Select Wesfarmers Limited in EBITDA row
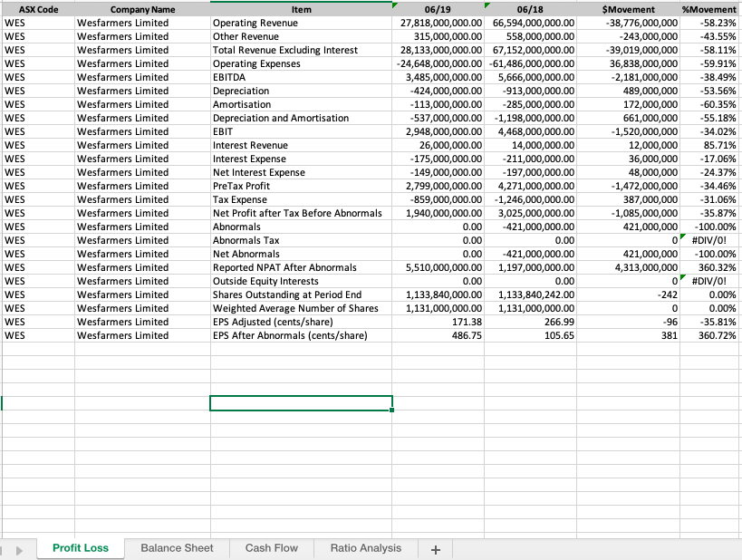This screenshot has width=742, height=560. click(x=142, y=78)
